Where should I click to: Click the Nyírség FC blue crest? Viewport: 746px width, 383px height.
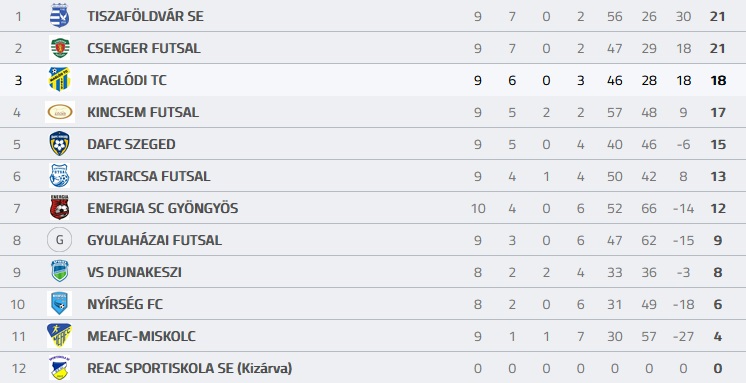(59, 304)
